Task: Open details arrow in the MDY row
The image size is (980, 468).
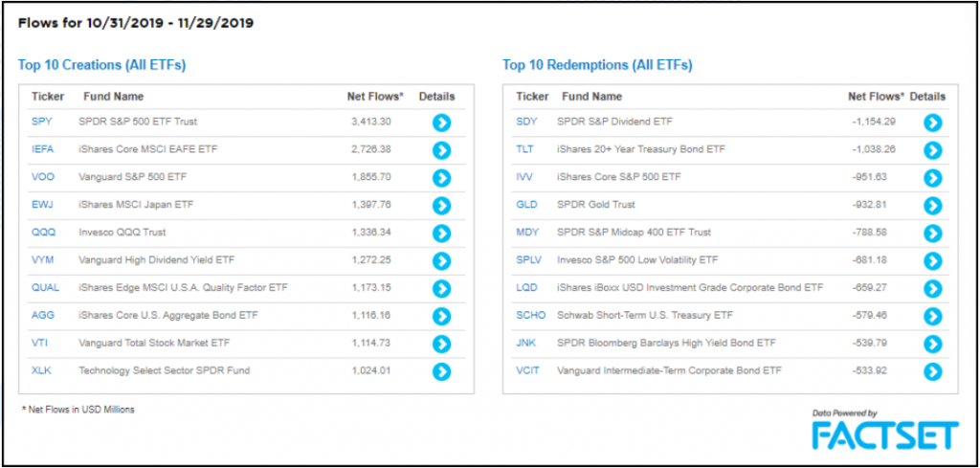Action: [932, 234]
